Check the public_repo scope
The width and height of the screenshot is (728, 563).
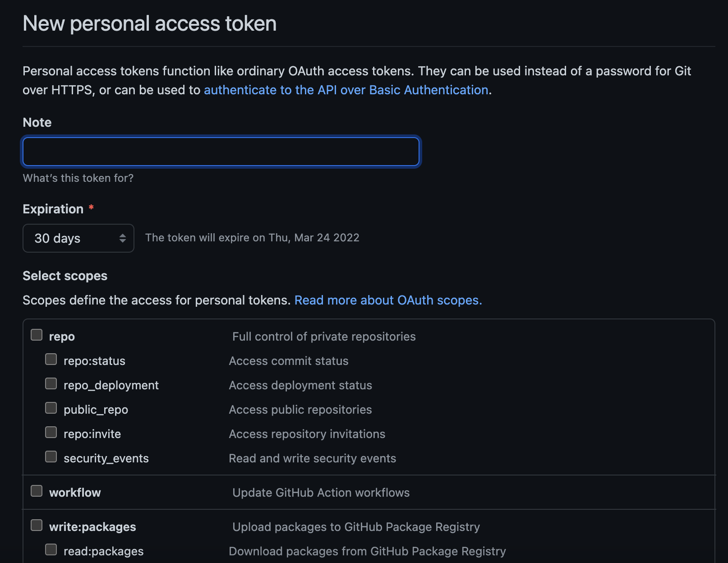51,407
